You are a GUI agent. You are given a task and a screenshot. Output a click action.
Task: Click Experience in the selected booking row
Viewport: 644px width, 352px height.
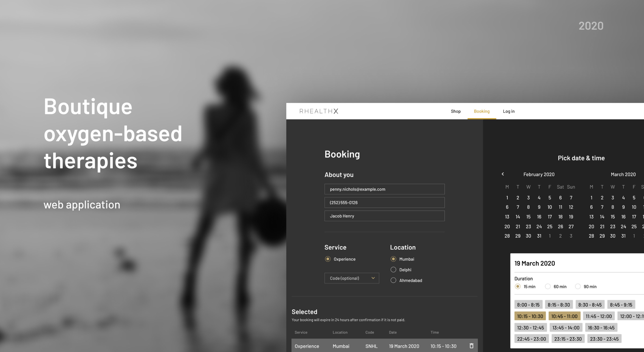pyautogui.click(x=307, y=346)
